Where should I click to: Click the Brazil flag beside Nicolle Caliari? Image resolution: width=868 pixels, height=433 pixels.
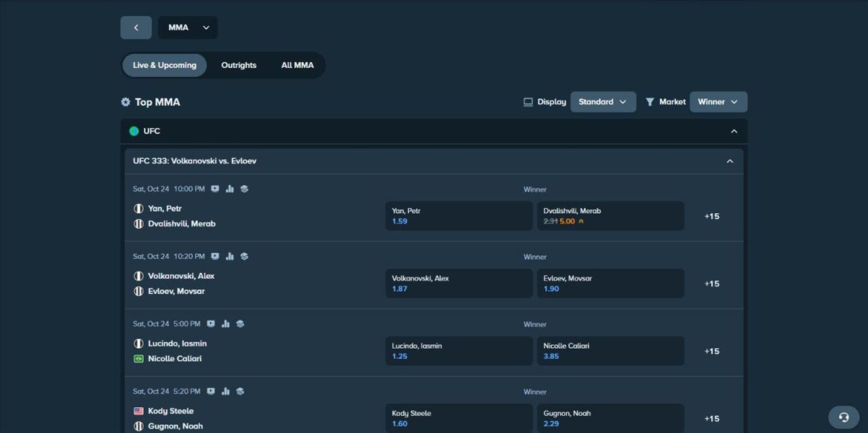pyautogui.click(x=138, y=358)
